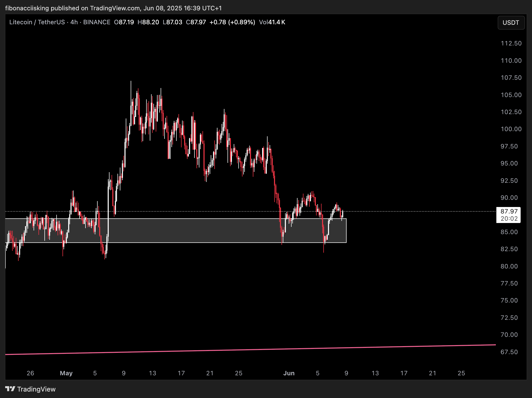The image size is (532, 398).
Task: Click the 102.50 price axis label
Action: 511,112
